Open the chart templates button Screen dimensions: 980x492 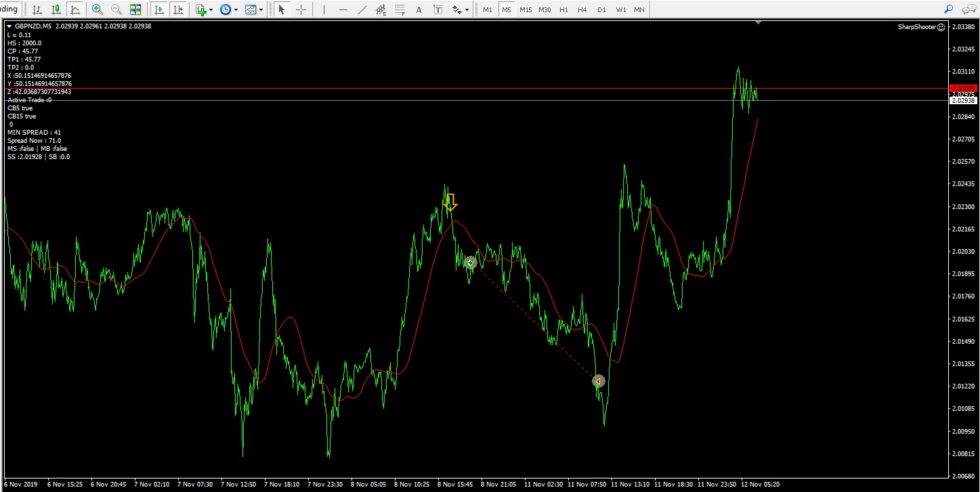pyautogui.click(x=251, y=9)
